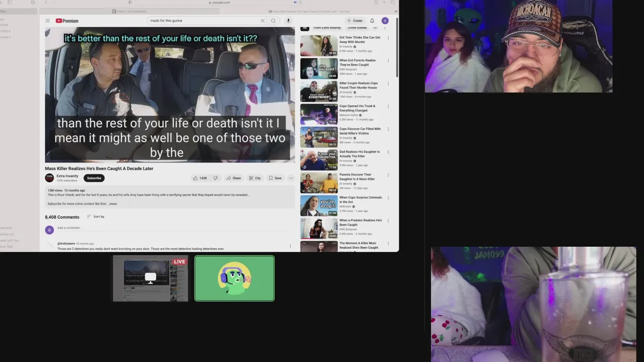Image resolution: width=644 pixels, height=362 pixels.
Task: Open the Extra Insanity channel name link
Action: click(x=67, y=176)
